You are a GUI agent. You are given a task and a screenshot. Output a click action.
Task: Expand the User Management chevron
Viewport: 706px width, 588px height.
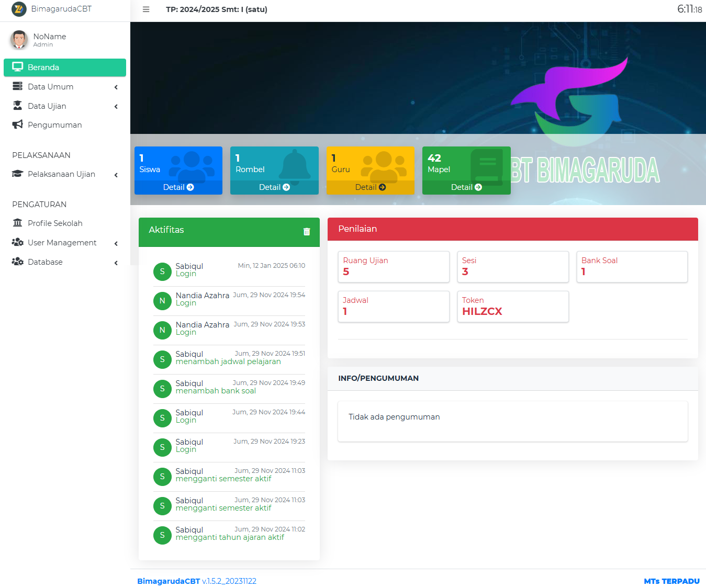[116, 244]
